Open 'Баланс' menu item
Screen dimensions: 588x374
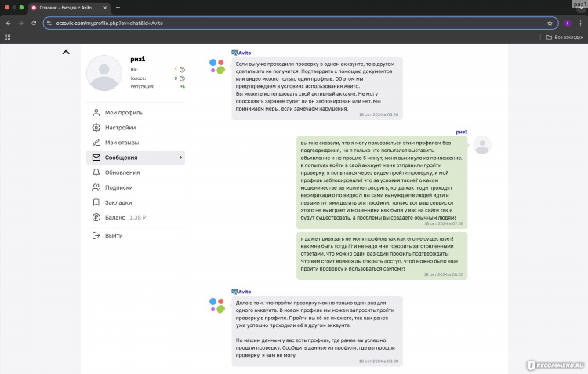click(136, 217)
